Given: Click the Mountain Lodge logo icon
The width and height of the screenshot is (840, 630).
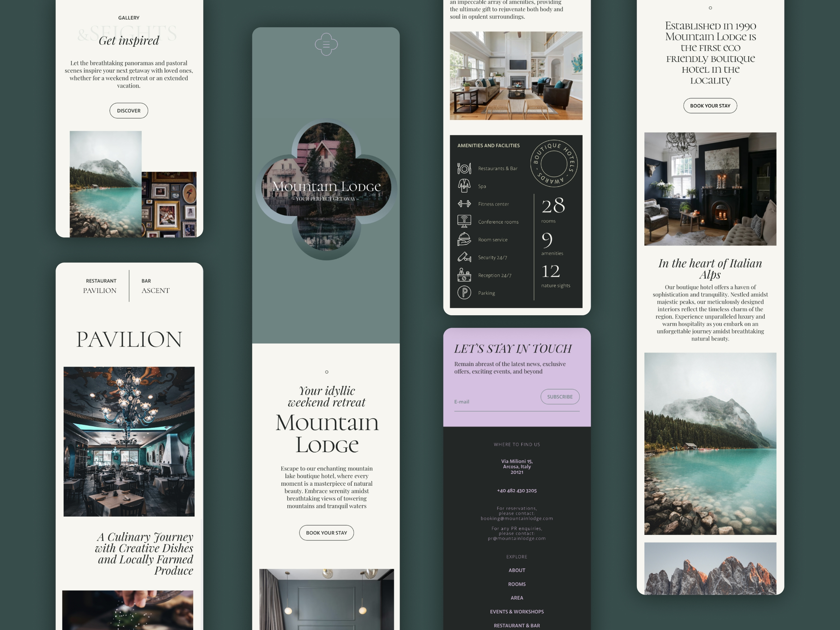Looking at the screenshot, I should click(326, 44).
